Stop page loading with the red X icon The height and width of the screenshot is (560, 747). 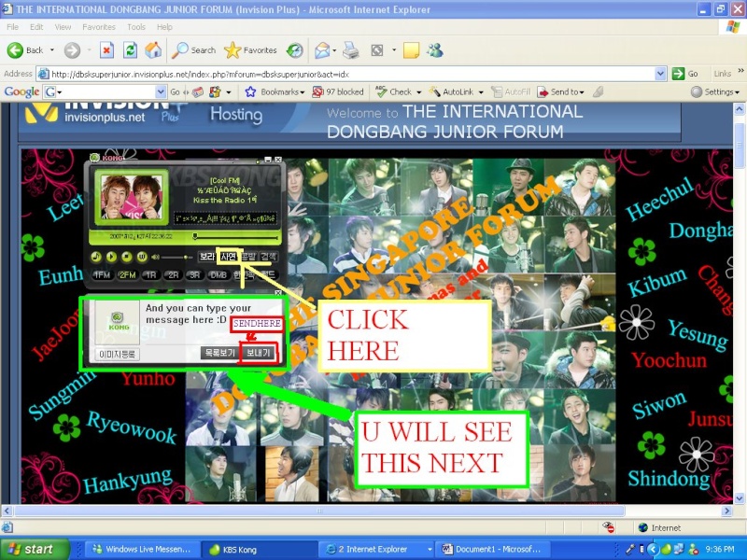coord(106,50)
